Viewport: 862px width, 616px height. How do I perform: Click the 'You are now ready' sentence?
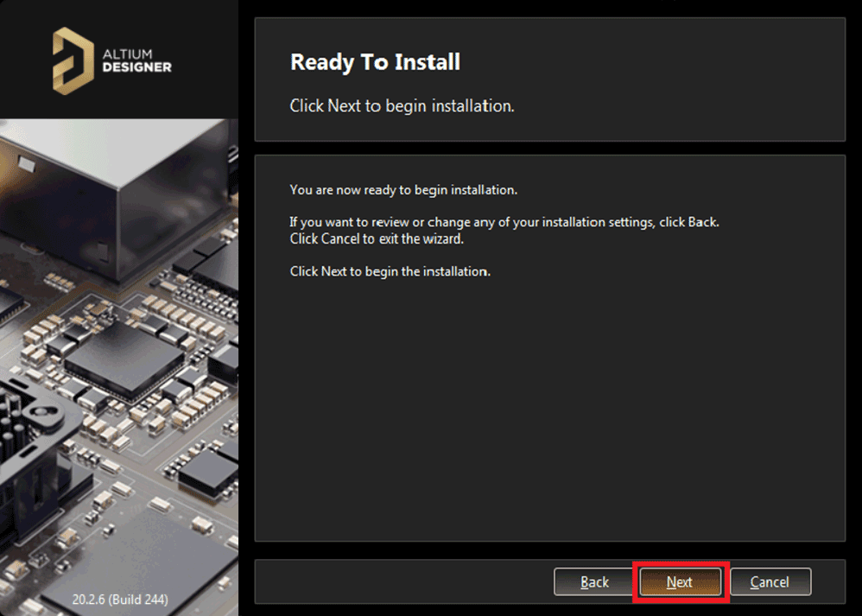(x=403, y=189)
